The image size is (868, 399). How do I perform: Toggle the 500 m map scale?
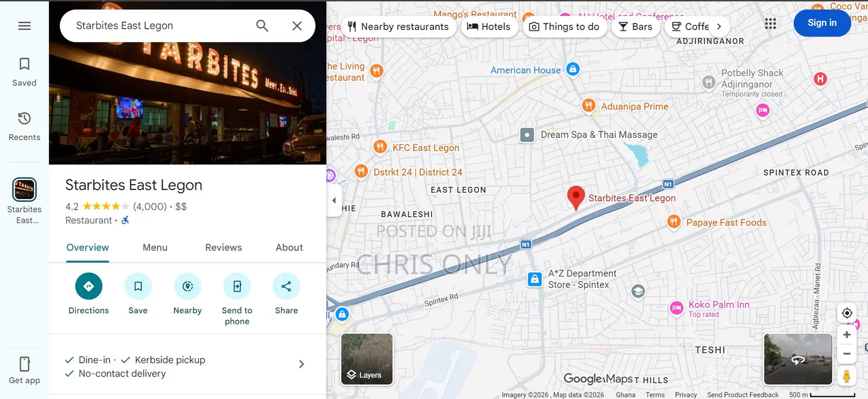pyautogui.click(x=822, y=395)
